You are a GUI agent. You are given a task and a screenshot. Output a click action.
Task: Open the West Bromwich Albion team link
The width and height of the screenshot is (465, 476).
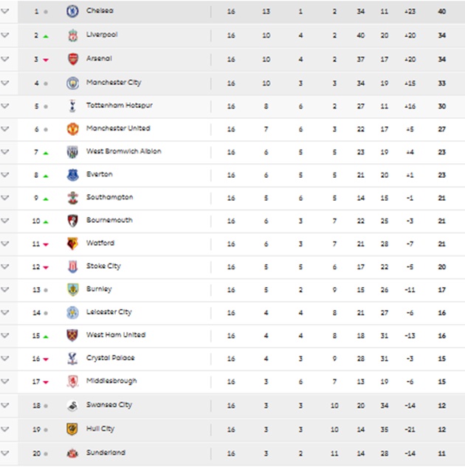[123, 151]
